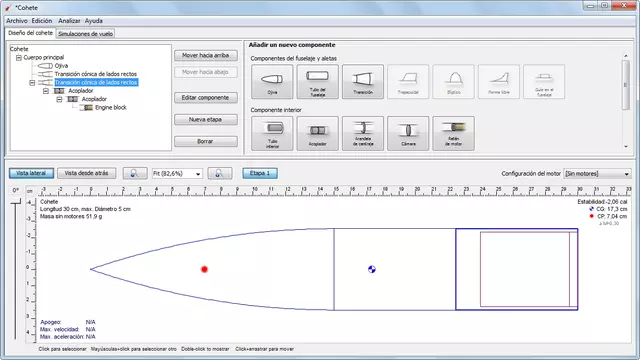Click the disabled Forma libre fin icon
This screenshot has height=360, width=640.
point(499,82)
